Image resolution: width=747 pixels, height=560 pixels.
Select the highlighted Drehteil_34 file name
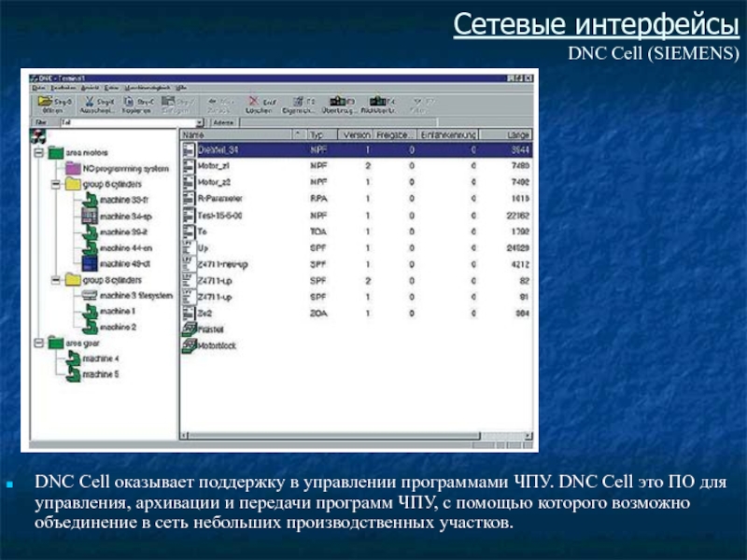(x=218, y=149)
